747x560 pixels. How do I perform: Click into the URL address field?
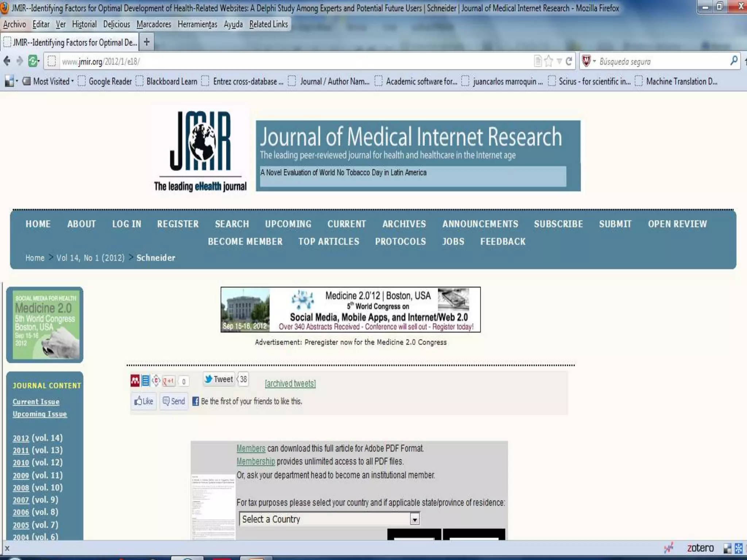tap(292, 61)
